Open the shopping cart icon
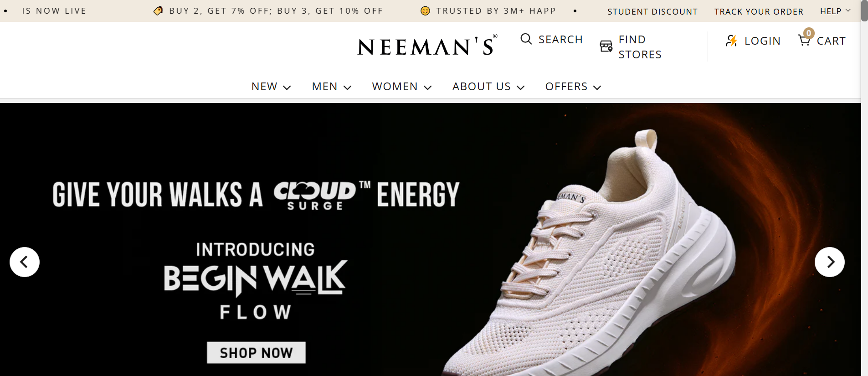 [x=805, y=40]
